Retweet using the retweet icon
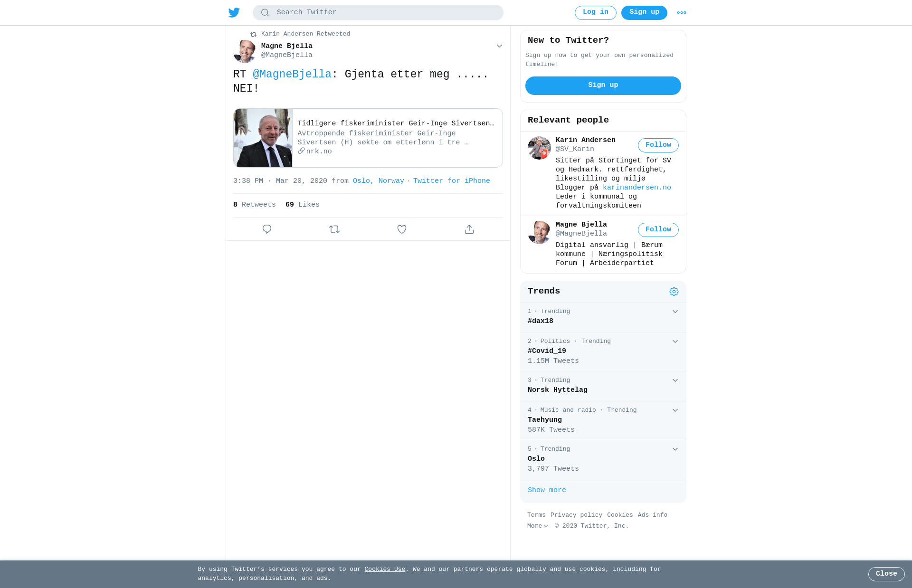Screen dimensions: 912x588 [334, 229]
